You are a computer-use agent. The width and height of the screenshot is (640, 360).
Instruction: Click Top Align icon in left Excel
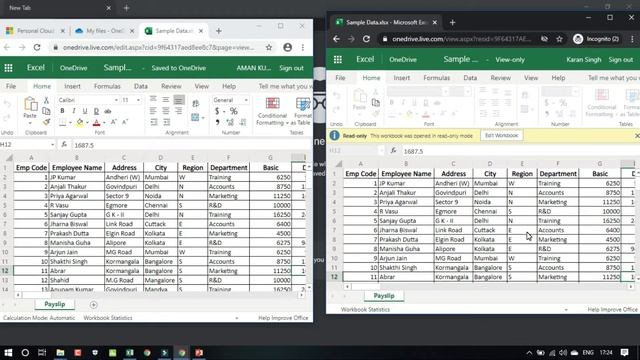(x=153, y=99)
